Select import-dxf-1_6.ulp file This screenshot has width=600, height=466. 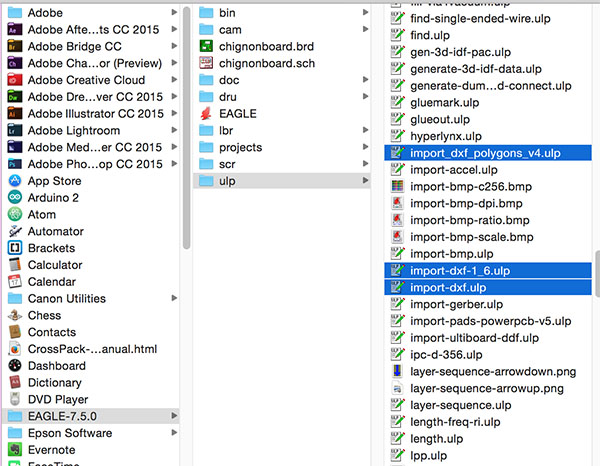point(488,270)
